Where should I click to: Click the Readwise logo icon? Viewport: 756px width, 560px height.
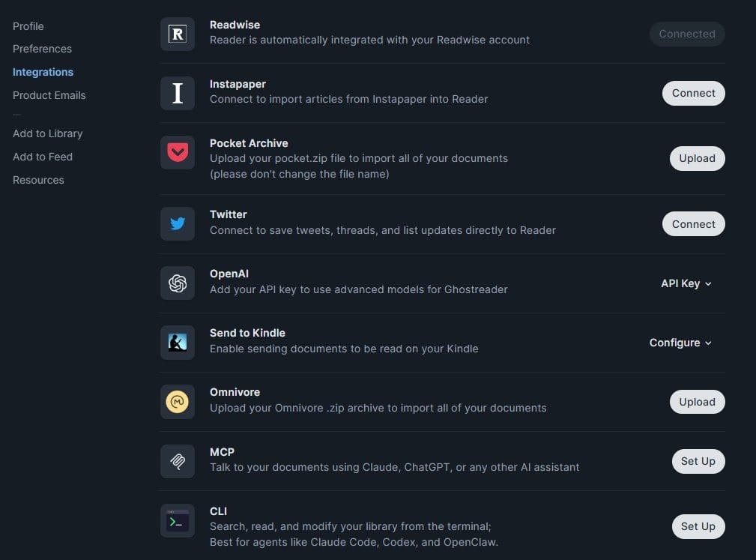[x=178, y=34]
